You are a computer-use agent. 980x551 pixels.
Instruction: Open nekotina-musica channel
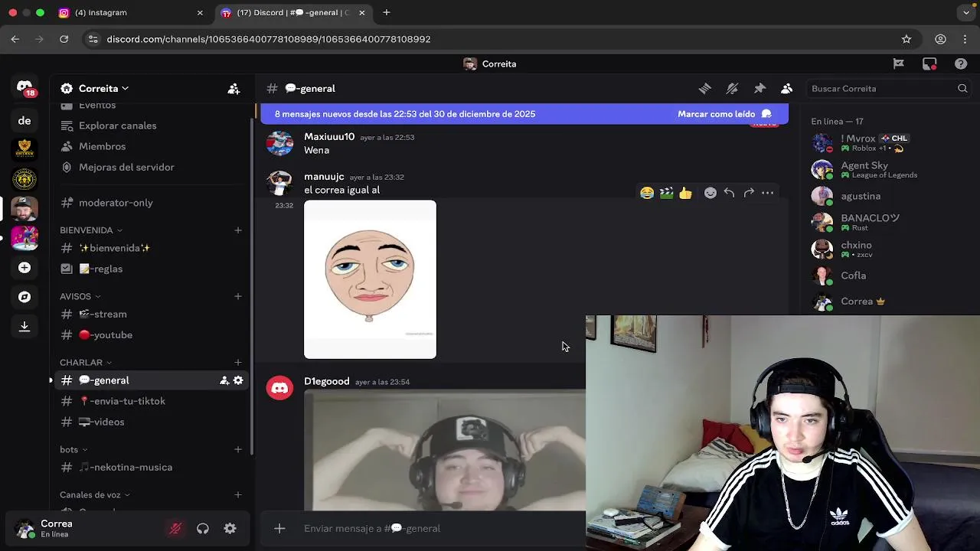click(x=150, y=467)
